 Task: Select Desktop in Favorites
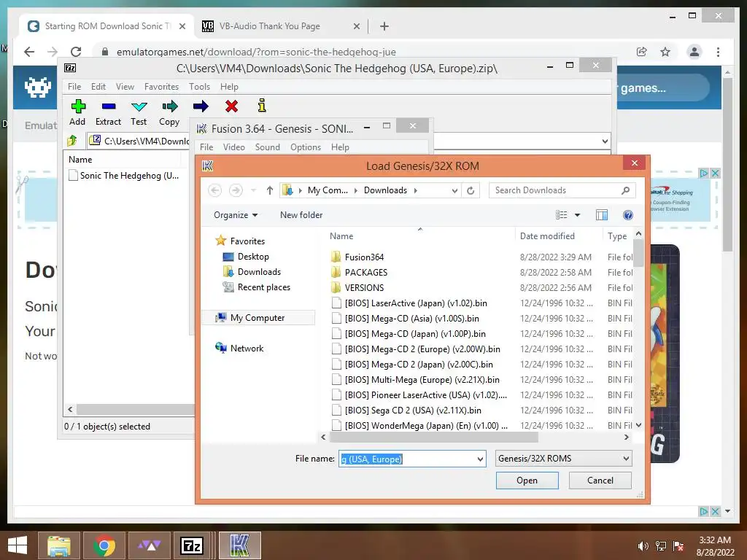[253, 257]
